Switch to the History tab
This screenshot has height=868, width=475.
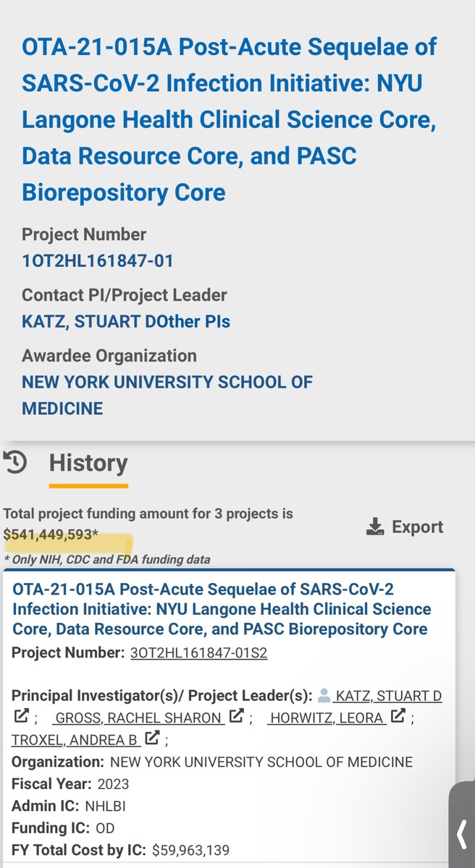tap(88, 463)
